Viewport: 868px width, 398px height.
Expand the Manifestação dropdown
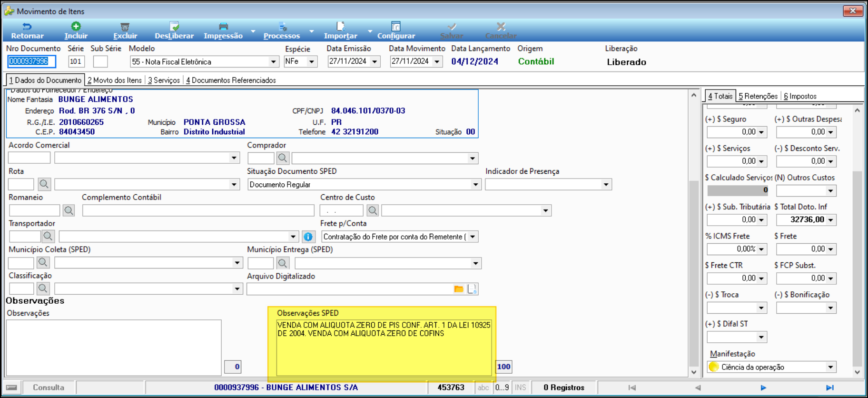tap(830, 367)
